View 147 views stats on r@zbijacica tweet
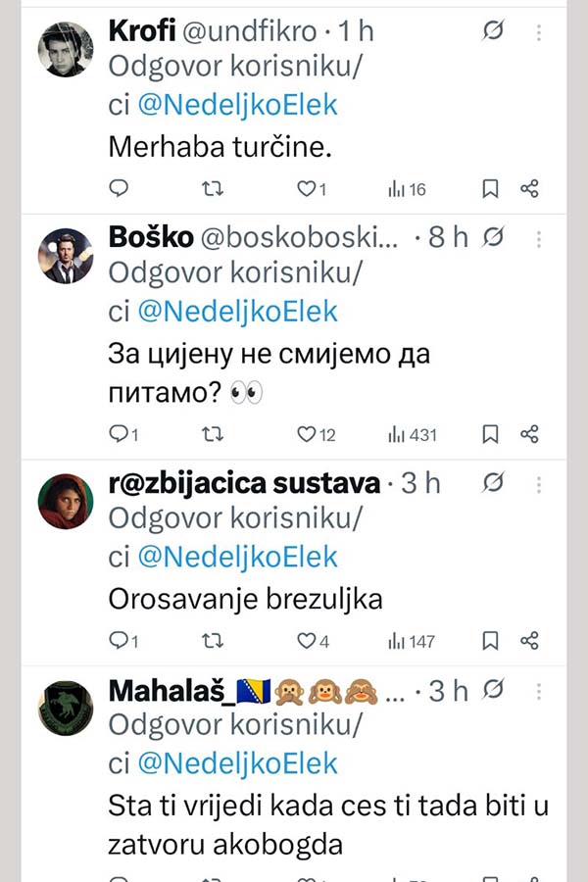Screen dimensions: 588x882 [x=412, y=641]
